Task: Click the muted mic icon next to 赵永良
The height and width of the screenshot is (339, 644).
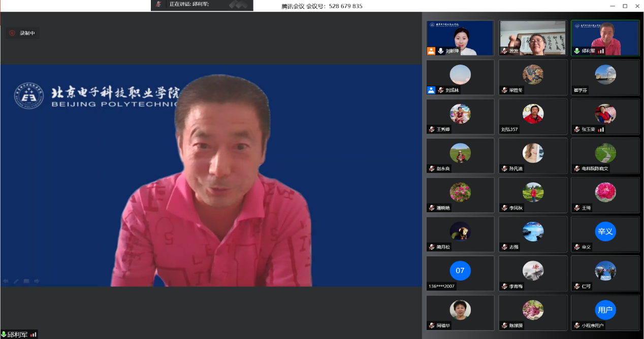Action: (431, 168)
